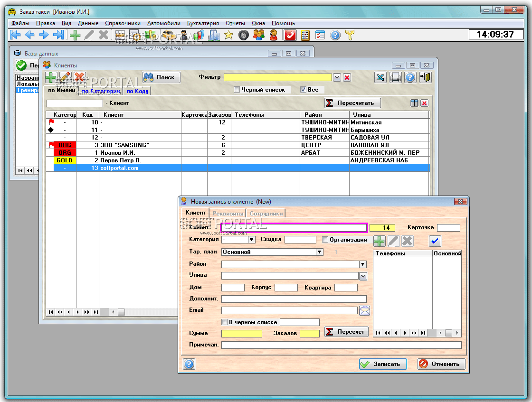Click the Пересчет button
The height and width of the screenshot is (402, 532).
[x=346, y=332]
